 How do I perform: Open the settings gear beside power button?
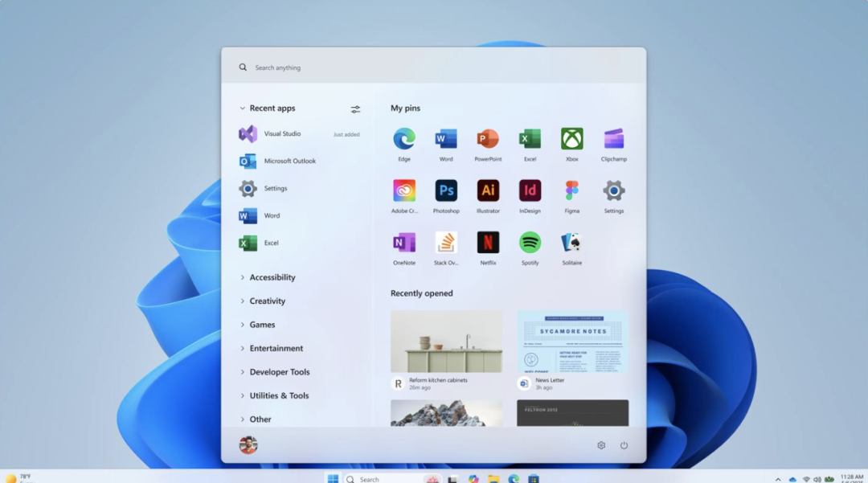click(601, 445)
